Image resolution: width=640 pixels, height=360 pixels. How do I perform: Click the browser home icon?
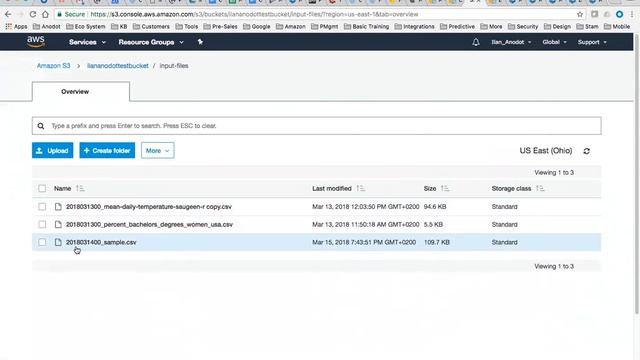(45, 14)
